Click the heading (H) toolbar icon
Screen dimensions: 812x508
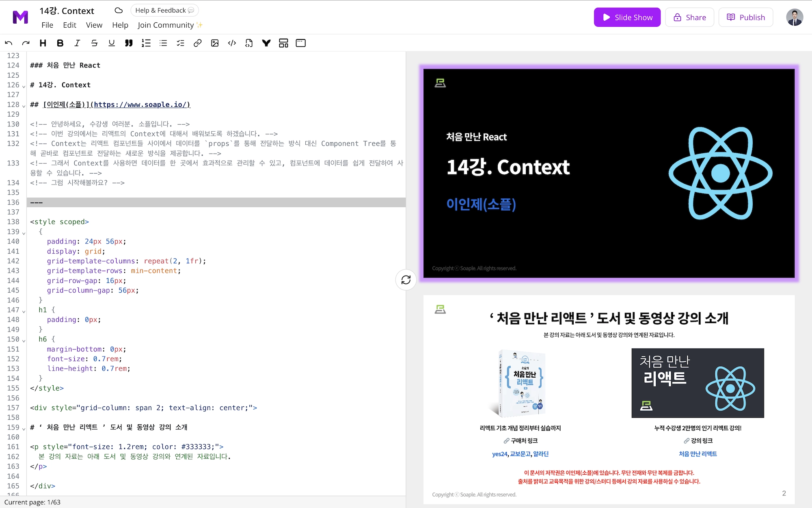coord(43,43)
